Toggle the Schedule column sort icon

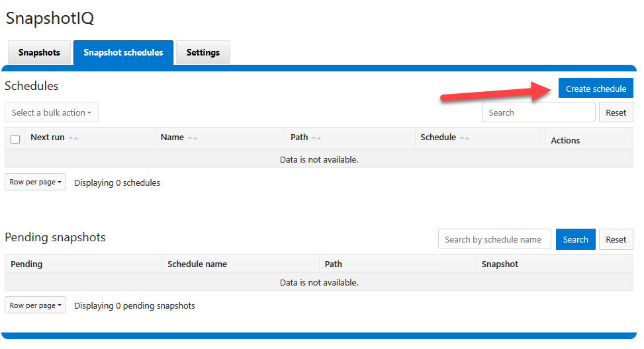(x=465, y=138)
